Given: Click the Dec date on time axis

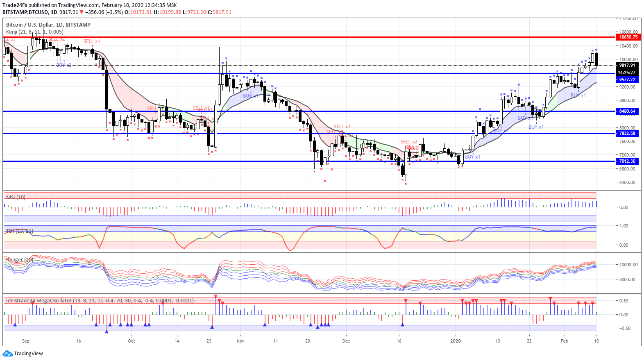Looking at the screenshot, I should (346, 341).
